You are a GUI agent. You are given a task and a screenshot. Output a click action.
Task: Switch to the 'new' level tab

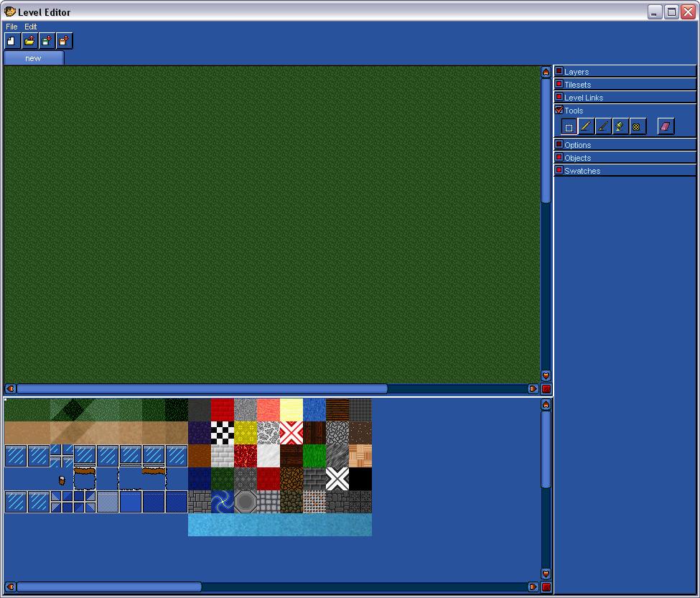coord(34,58)
